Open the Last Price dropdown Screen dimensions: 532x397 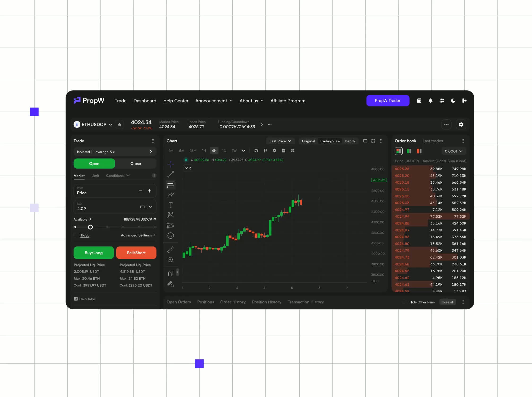click(x=280, y=141)
